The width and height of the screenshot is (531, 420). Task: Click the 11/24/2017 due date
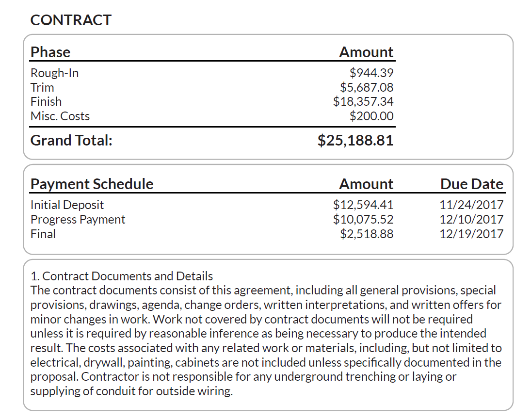(471, 205)
